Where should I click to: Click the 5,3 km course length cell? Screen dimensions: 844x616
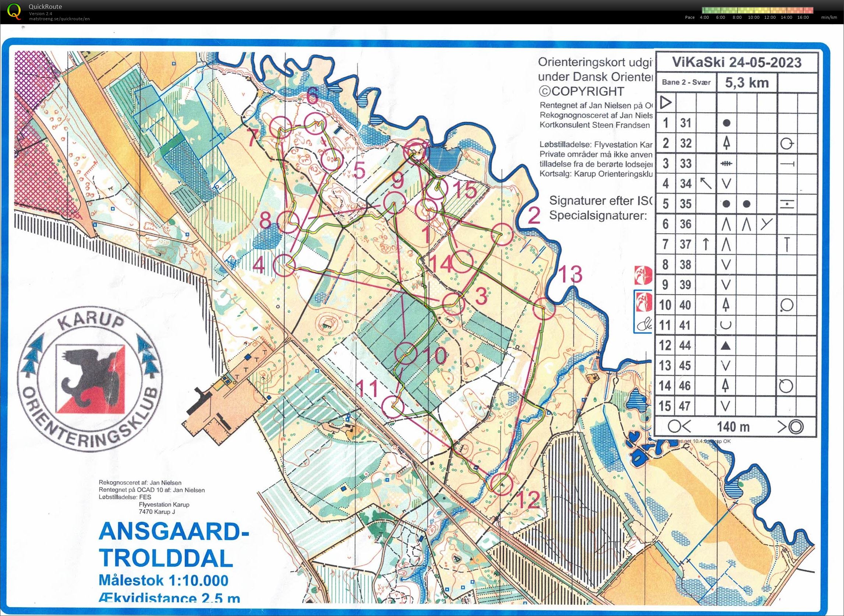[747, 82]
